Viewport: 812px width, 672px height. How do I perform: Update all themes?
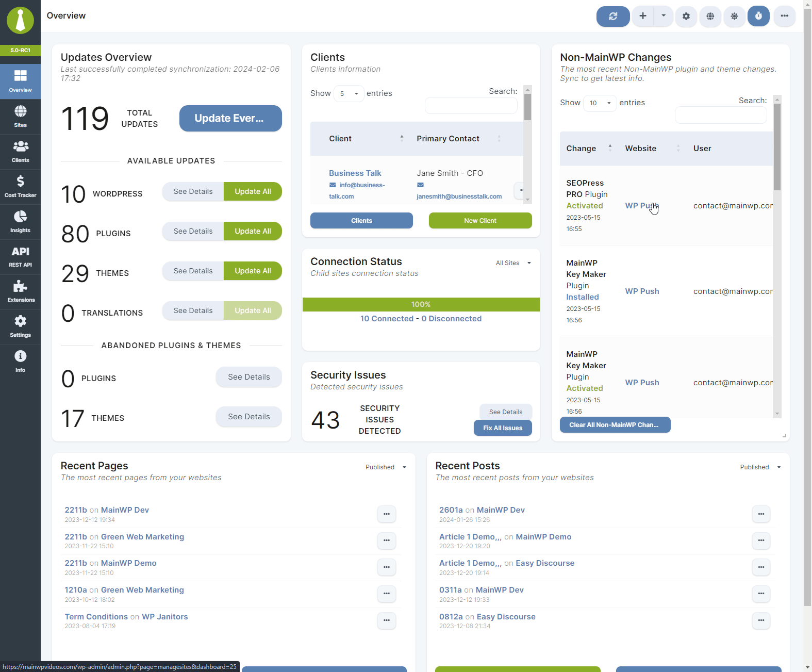point(253,271)
